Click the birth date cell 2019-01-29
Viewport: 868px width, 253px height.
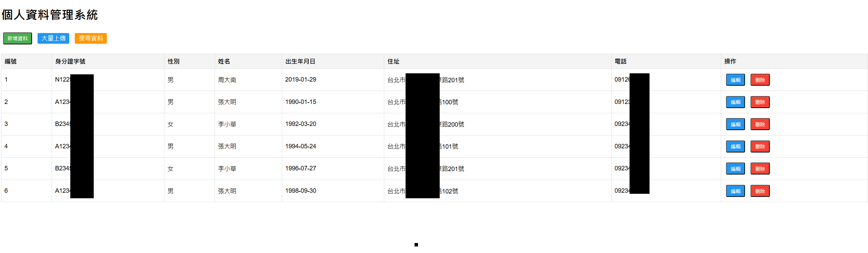(x=300, y=80)
